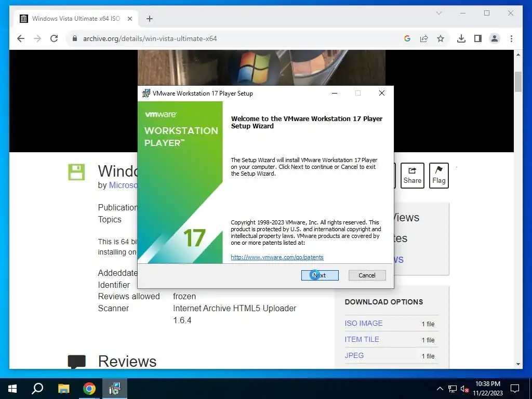Open JPEG download option

pyautogui.click(x=354, y=355)
